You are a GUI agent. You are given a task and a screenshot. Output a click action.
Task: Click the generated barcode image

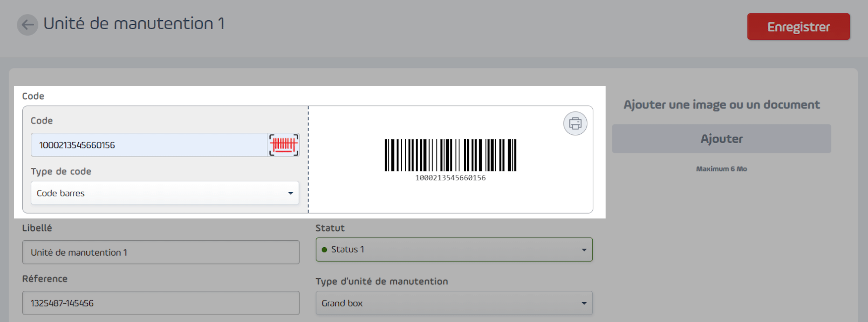450,155
